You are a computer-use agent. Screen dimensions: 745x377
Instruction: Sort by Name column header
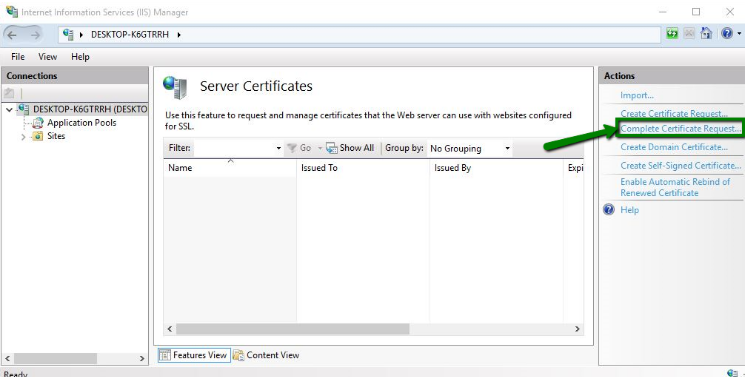tap(229, 168)
